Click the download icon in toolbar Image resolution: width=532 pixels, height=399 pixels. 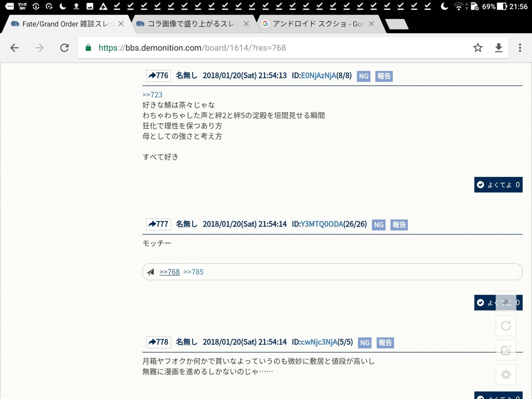pyautogui.click(x=498, y=48)
